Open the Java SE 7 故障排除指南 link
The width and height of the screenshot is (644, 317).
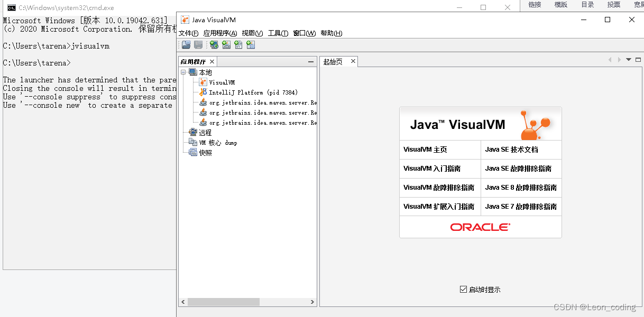click(x=521, y=207)
